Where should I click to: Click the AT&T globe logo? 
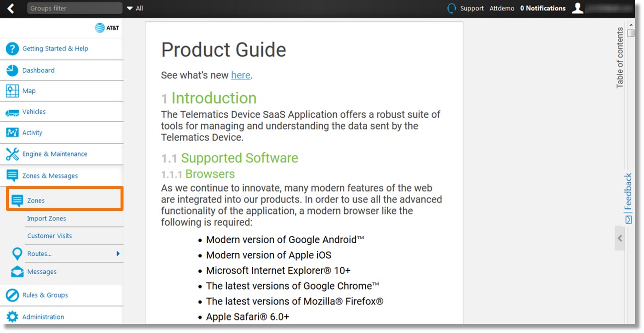100,28
